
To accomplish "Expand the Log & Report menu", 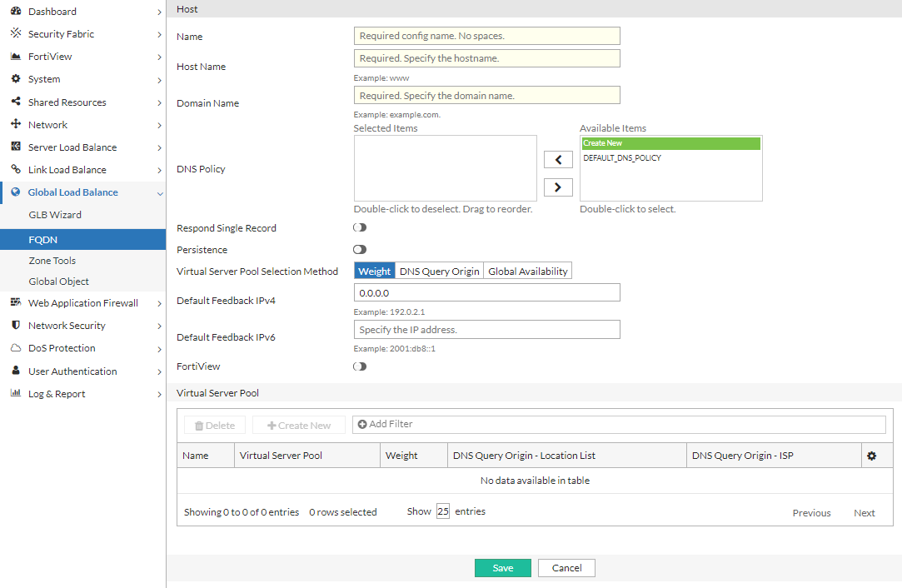I will pos(57,394).
